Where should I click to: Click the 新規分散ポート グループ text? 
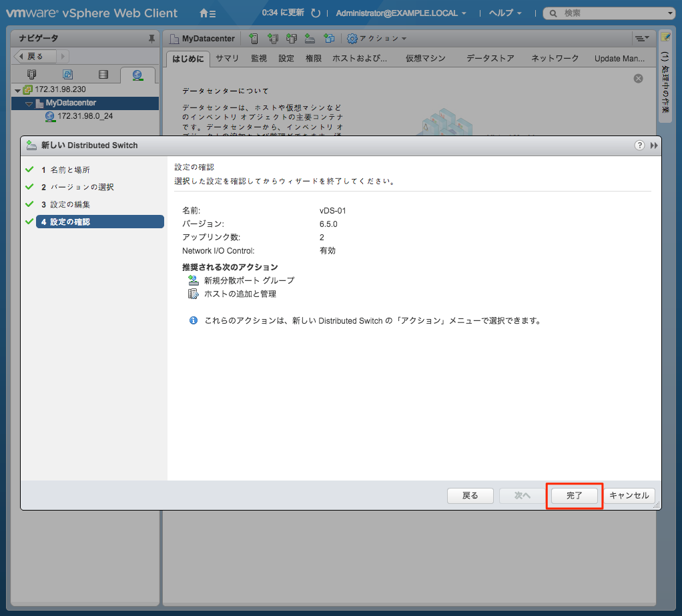pyautogui.click(x=249, y=280)
